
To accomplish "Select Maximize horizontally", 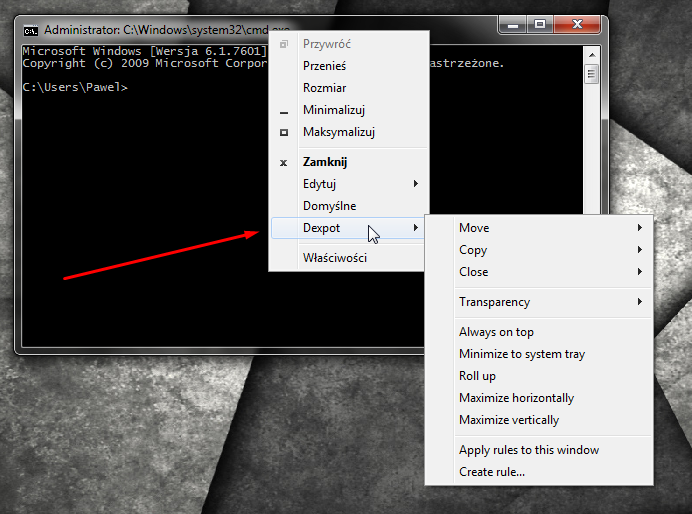I will pos(539,398).
